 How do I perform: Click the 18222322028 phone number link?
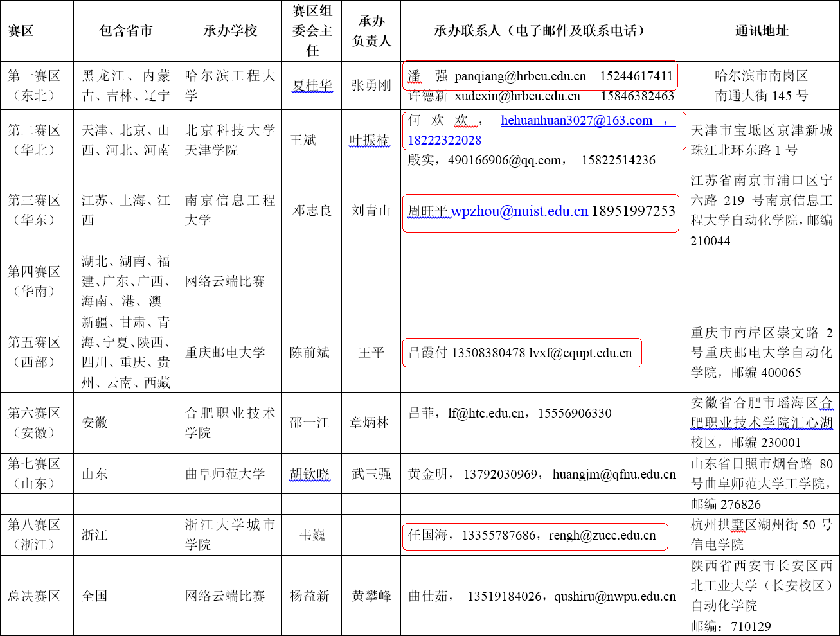pyautogui.click(x=445, y=140)
